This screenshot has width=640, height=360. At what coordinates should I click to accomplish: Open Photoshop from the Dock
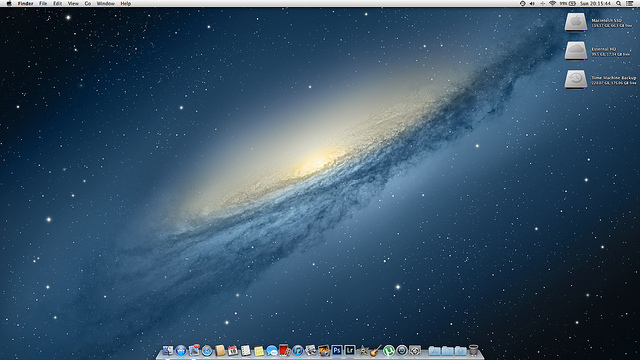coord(337,350)
